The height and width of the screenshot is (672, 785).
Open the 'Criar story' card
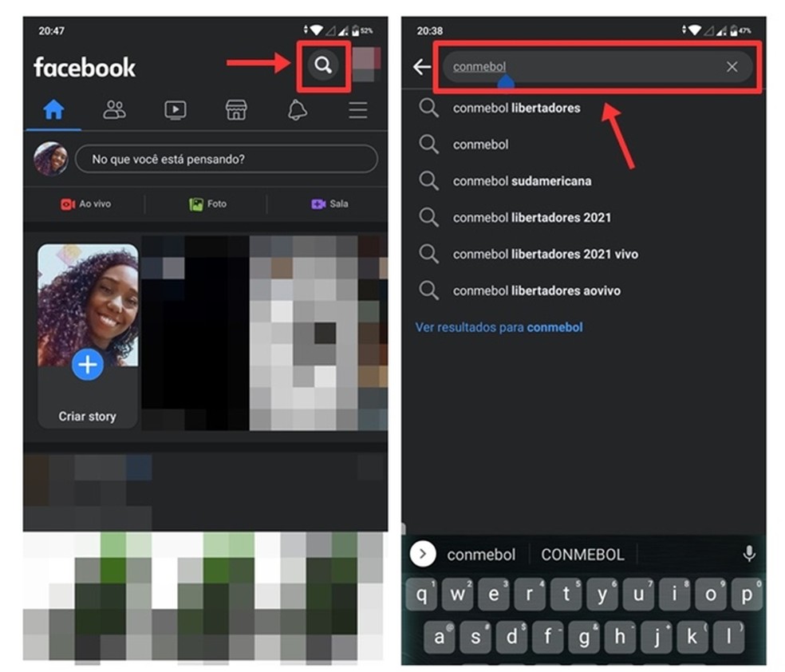click(88, 336)
